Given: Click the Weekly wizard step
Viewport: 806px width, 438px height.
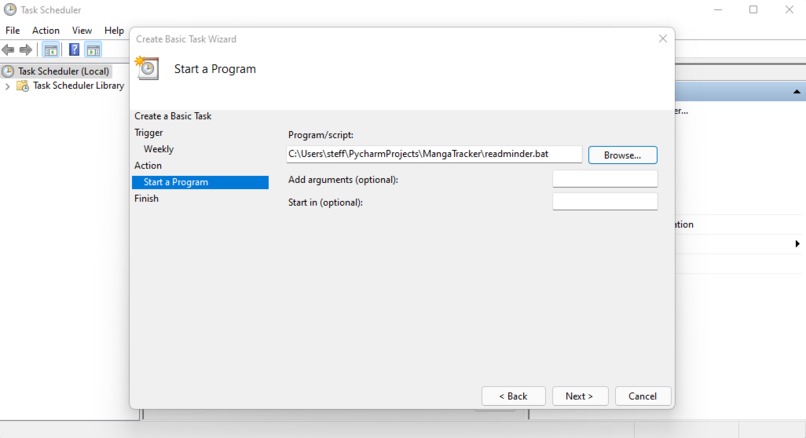Looking at the screenshot, I should pos(158,149).
